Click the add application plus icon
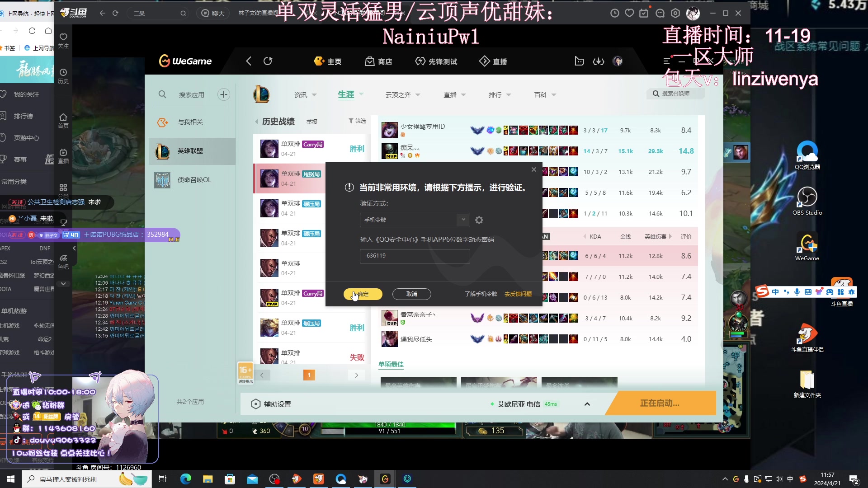The width and height of the screenshot is (868, 488). pos(224,94)
